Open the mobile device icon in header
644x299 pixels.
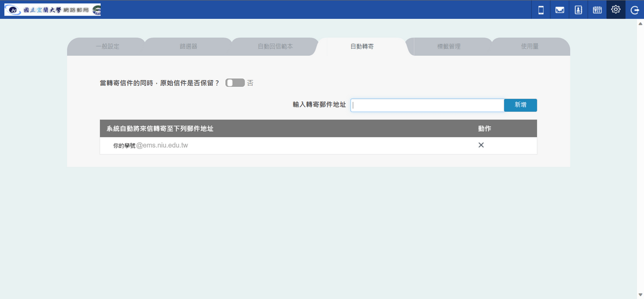point(541,10)
